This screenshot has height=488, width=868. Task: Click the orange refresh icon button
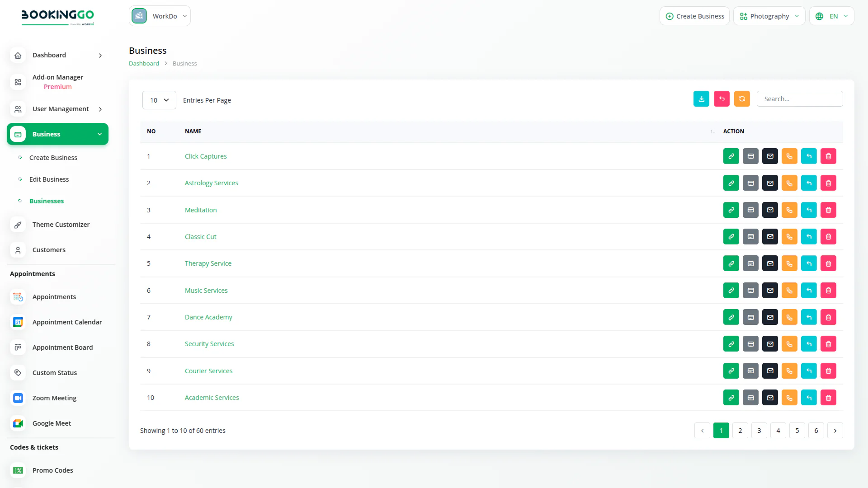point(742,99)
